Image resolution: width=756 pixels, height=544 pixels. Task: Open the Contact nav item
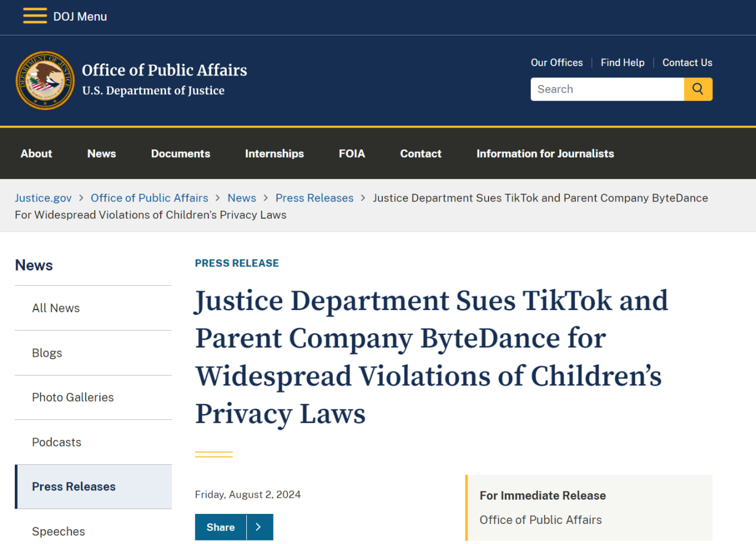point(421,154)
